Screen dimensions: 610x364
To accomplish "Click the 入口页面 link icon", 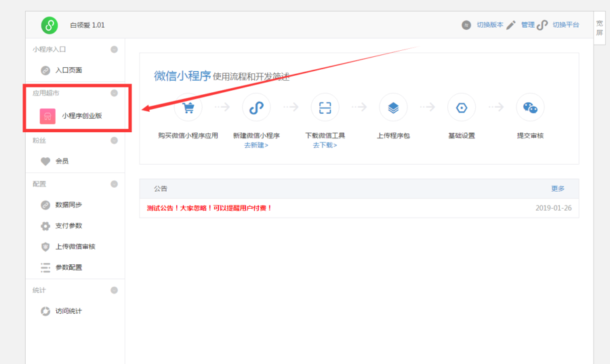I will coord(45,70).
